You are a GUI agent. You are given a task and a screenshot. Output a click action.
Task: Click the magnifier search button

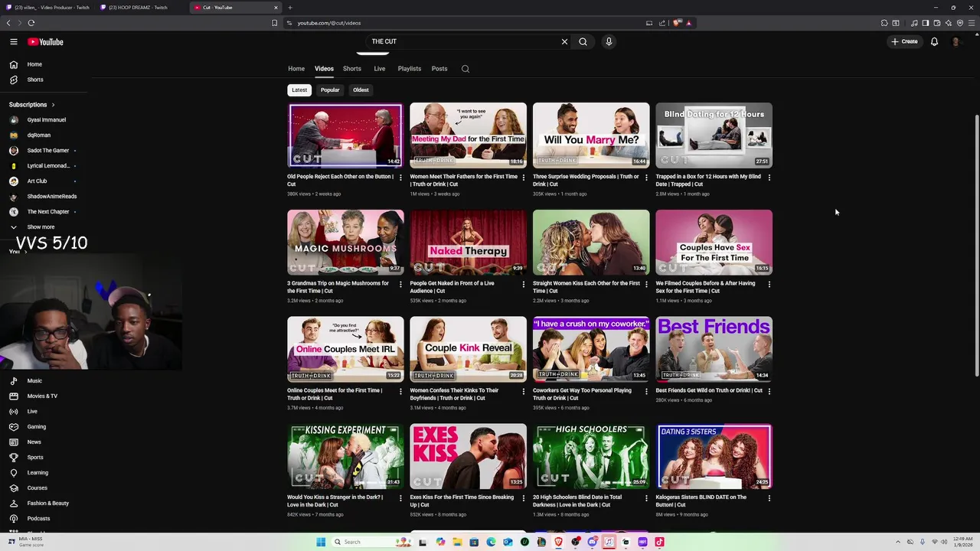click(583, 42)
